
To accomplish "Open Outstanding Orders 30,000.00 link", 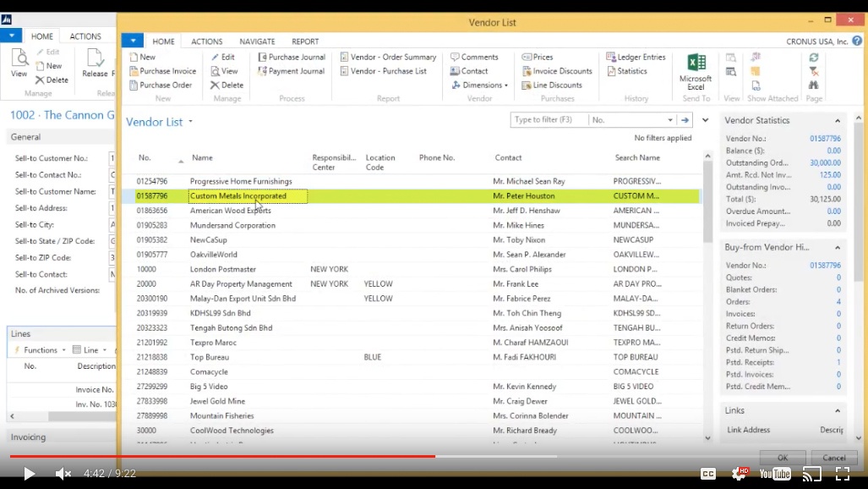I will tap(825, 163).
